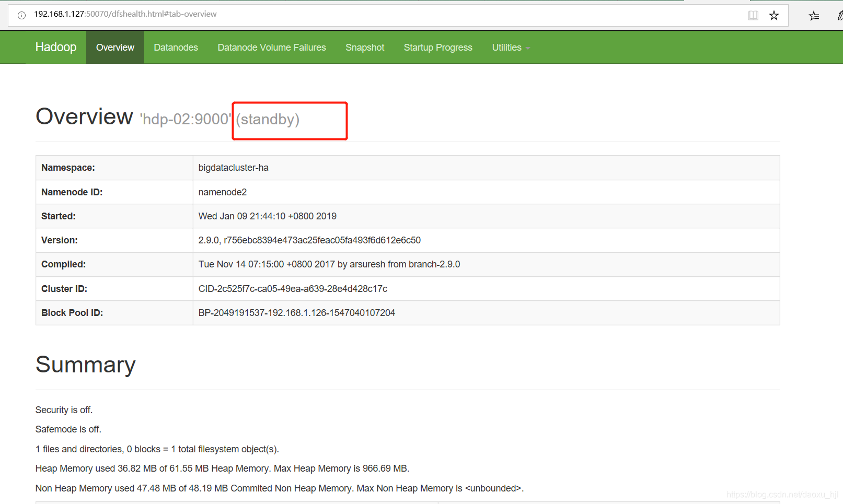Select the 'hdp-02:9000' host text
The height and width of the screenshot is (504, 843).
186,119
